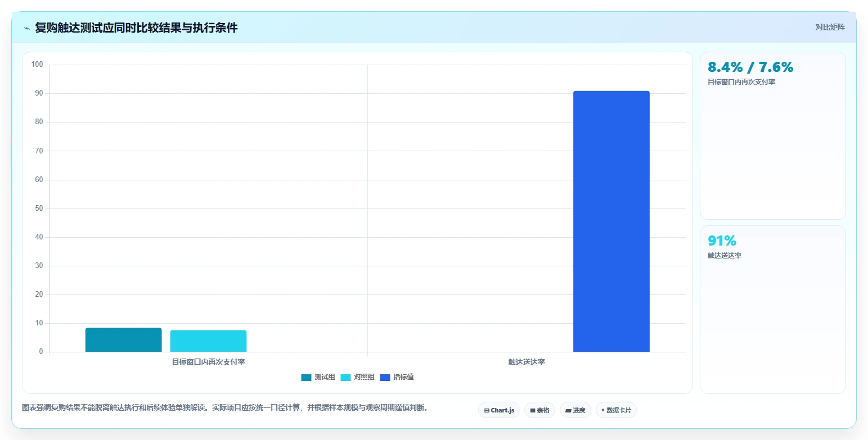Toggle the 指标值 legend item
The height and width of the screenshot is (440, 868).
(x=397, y=377)
